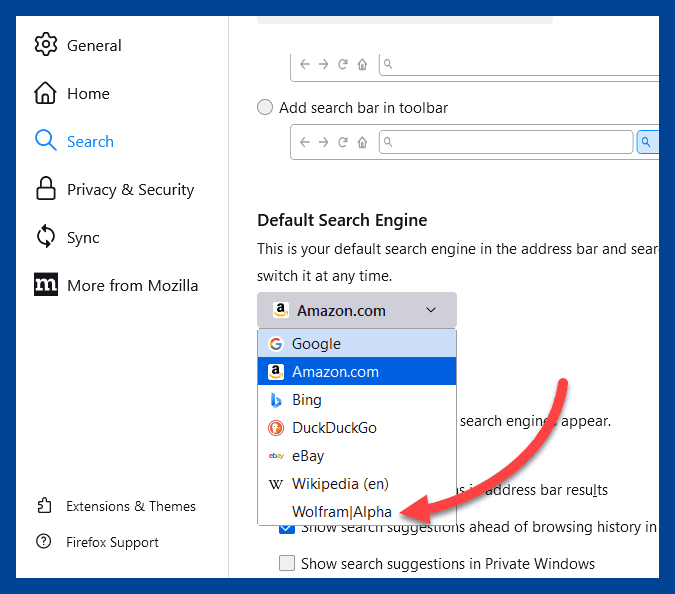Choose Bing from the search engine list
675x594 pixels.
(357, 399)
